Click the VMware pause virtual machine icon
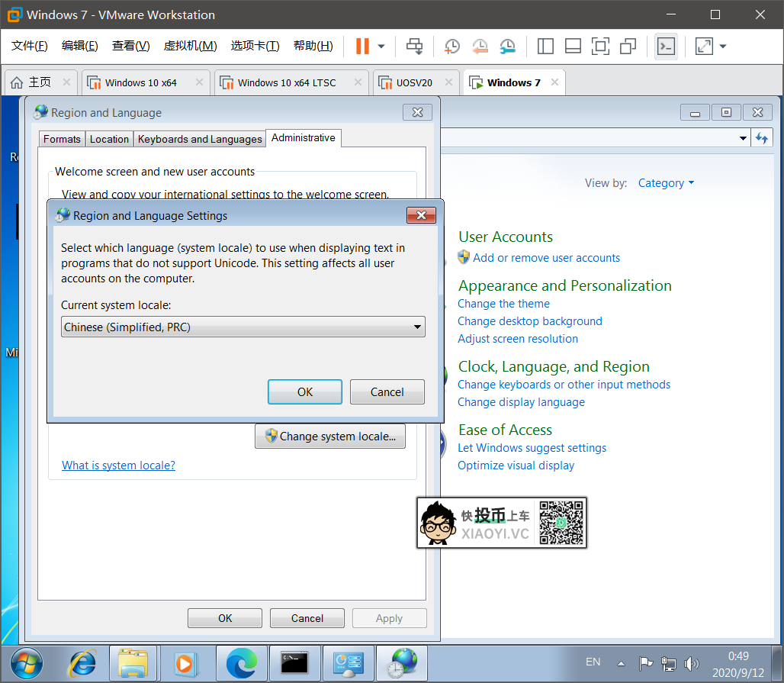The width and height of the screenshot is (784, 683). (362, 46)
